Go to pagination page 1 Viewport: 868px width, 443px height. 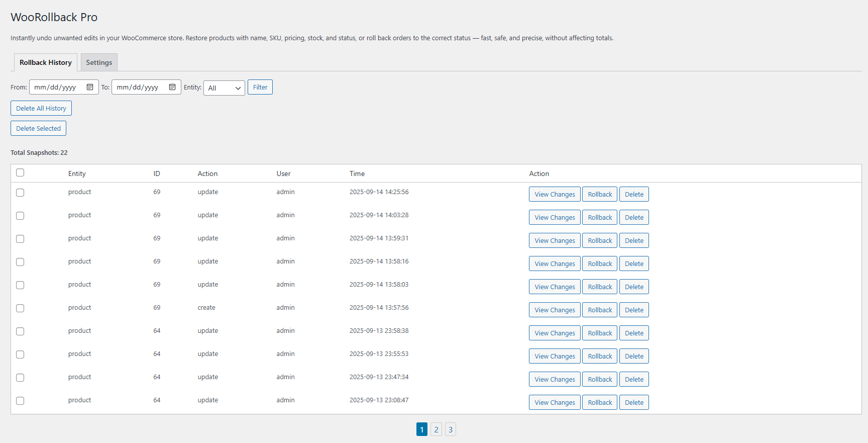coord(422,429)
